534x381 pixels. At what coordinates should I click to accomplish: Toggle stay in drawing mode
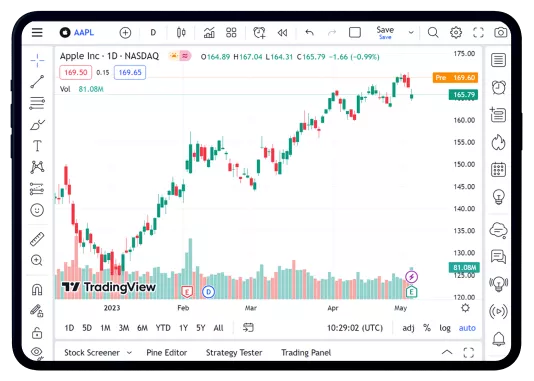37,311
